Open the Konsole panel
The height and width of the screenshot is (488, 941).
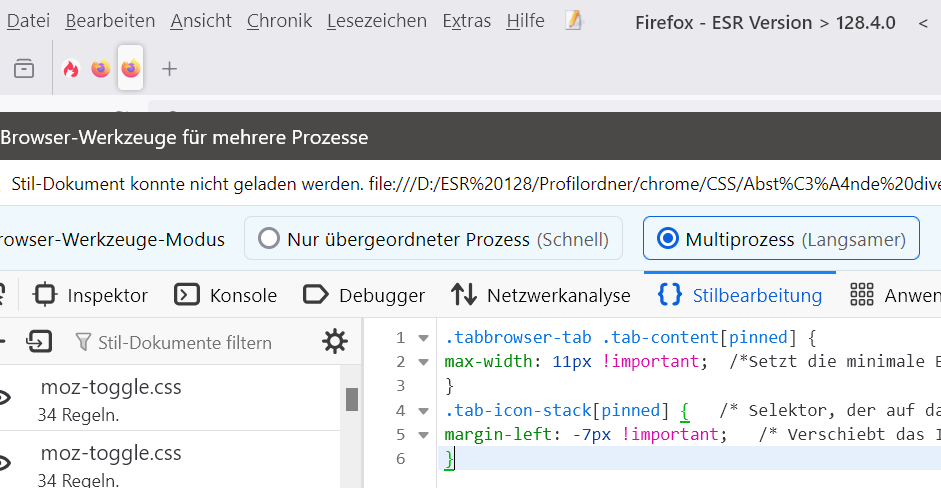point(226,295)
